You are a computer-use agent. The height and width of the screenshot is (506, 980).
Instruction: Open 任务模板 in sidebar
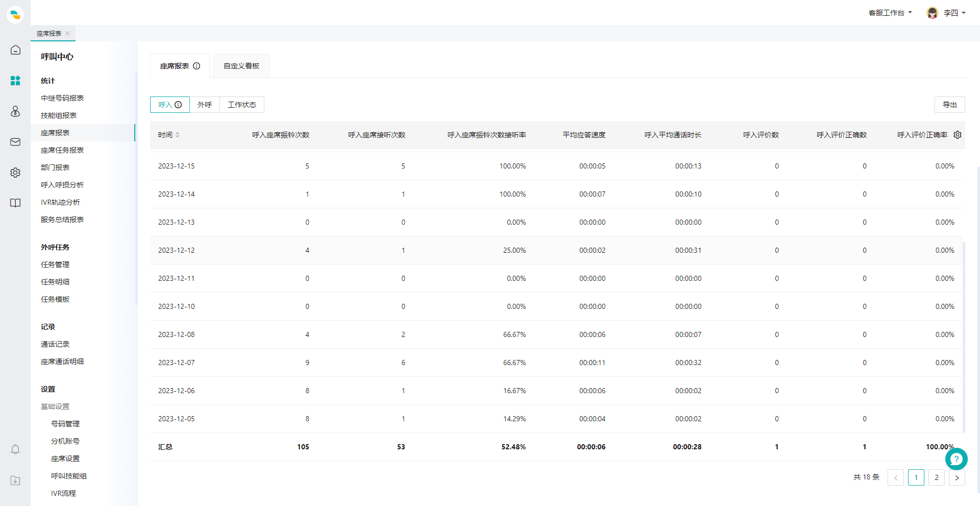click(x=55, y=299)
